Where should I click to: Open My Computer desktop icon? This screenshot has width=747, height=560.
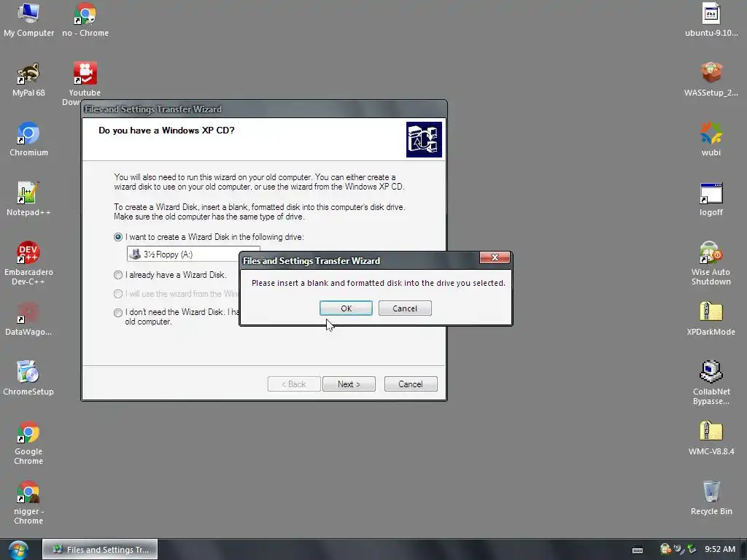pyautogui.click(x=28, y=20)
